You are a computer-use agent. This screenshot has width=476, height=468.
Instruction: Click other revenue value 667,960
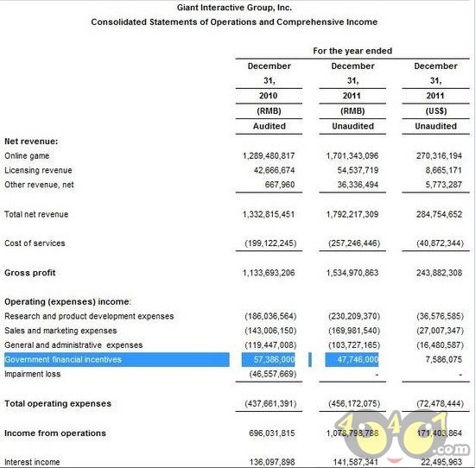(x=280, y=185)
